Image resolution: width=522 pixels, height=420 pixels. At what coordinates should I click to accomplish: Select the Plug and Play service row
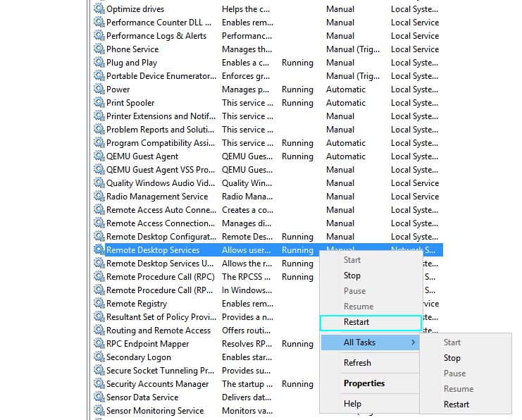tap(132, 63)
